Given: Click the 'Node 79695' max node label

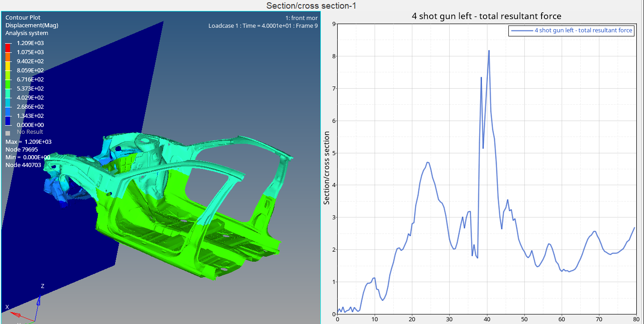Looking at the screenshot, I should (22, 150).
